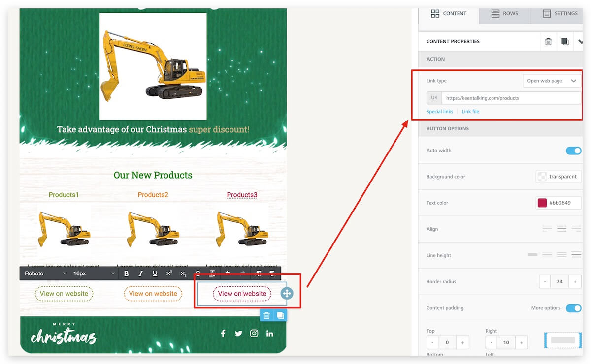Click the blue move handle on selected button

click(x=287, y=294)
